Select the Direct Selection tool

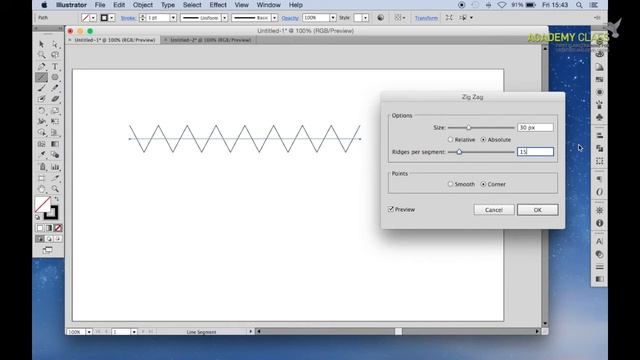(55, 44)
